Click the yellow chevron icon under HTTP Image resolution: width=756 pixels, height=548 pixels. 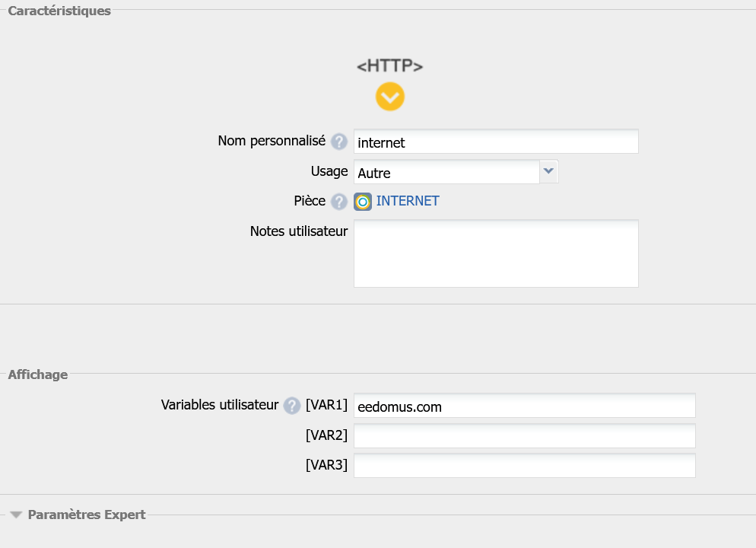pyautogui.click(x=389, y=97)
